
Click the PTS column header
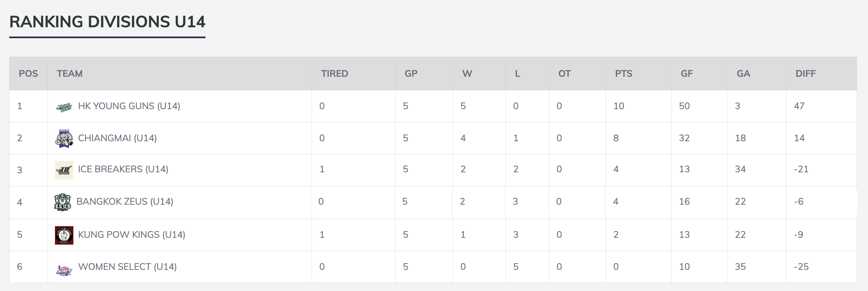pos(624,74)
